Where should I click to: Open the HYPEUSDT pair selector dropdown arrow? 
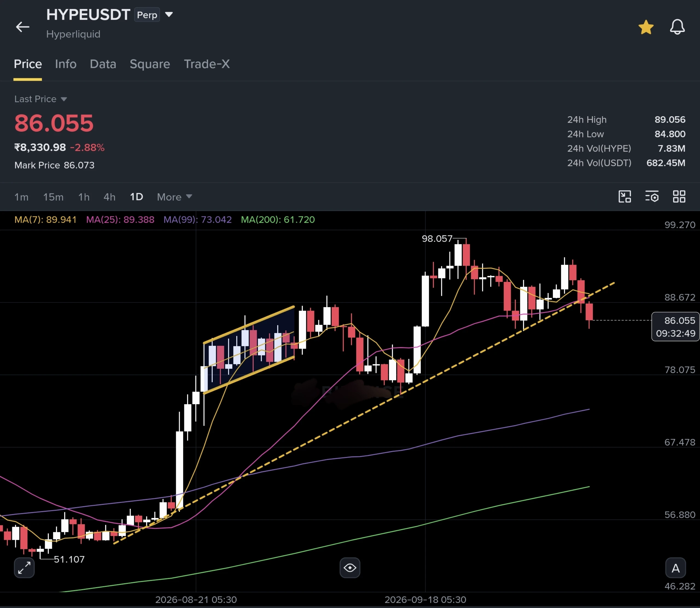pyautogui.click(x=169, y=15)
